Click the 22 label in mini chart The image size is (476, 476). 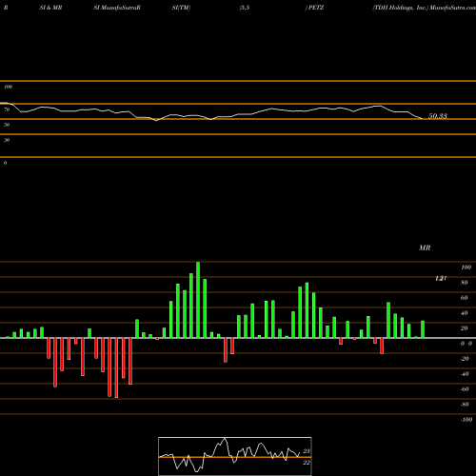pos(307,463)
